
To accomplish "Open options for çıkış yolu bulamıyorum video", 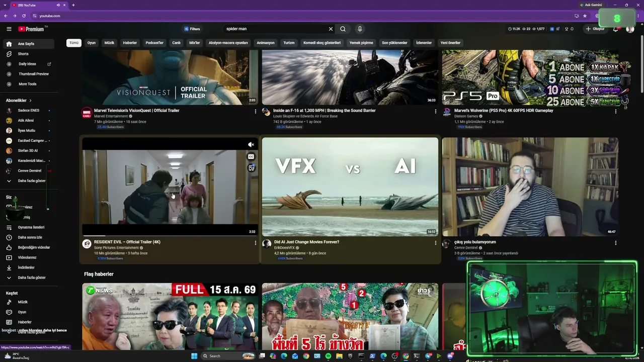I will point(615,243).
